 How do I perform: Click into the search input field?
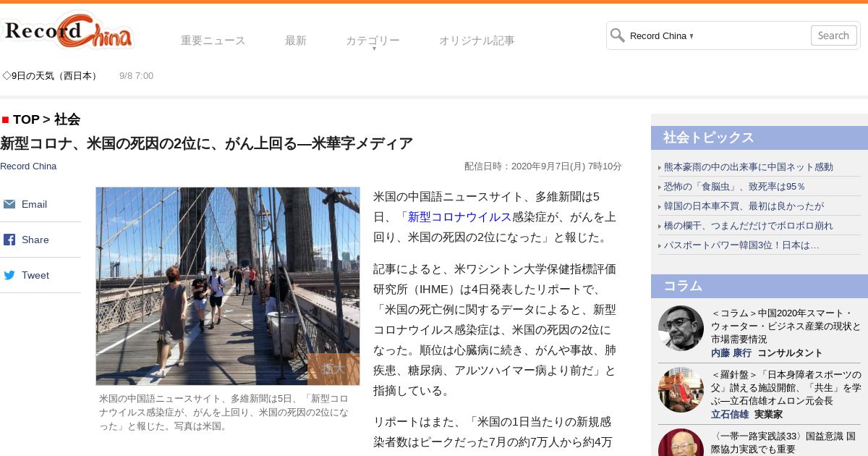(x=752, y=35)
